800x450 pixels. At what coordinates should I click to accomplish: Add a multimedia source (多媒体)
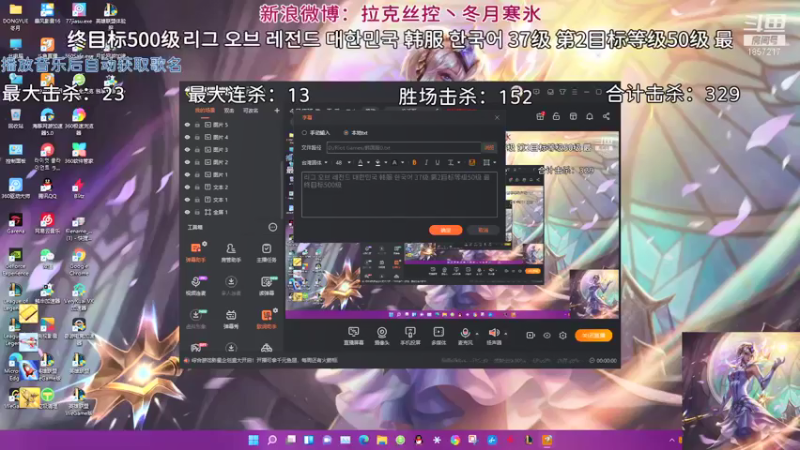coord(438,336)
